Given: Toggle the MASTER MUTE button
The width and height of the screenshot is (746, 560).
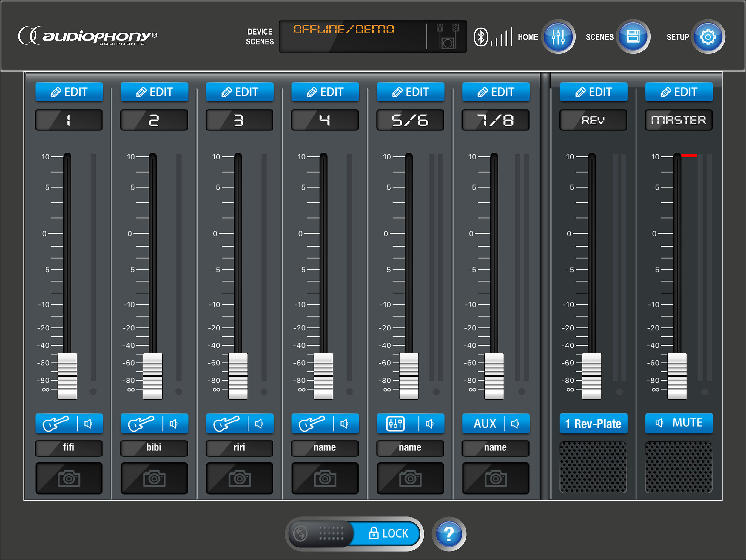Looking at the screenshot, I should 679,423.
